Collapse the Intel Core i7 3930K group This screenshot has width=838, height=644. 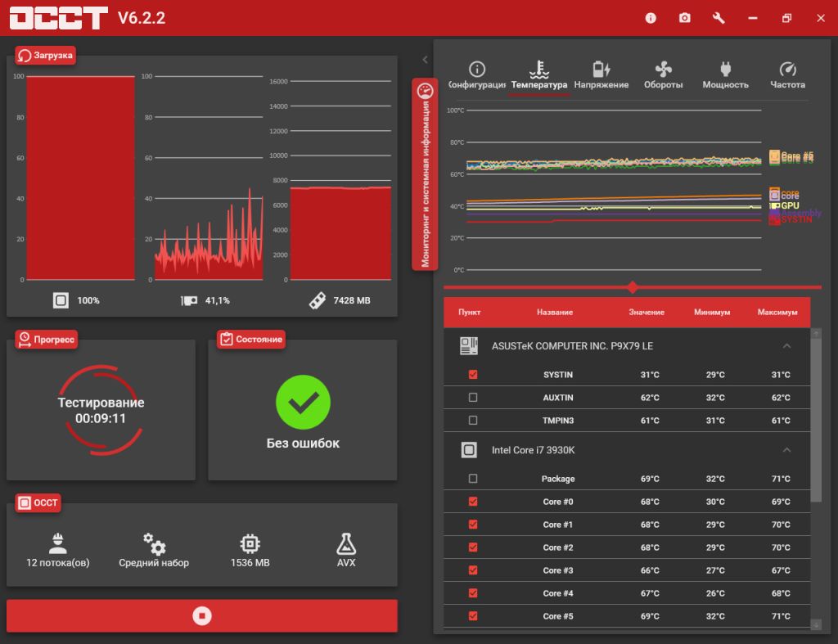(786, 450)
